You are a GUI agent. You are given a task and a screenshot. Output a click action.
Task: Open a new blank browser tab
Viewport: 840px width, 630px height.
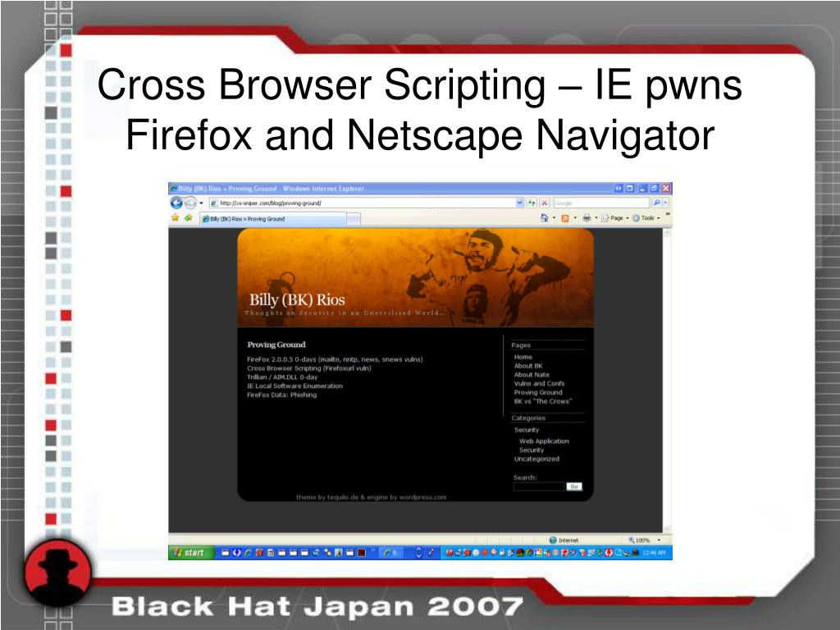click(354, 219)
